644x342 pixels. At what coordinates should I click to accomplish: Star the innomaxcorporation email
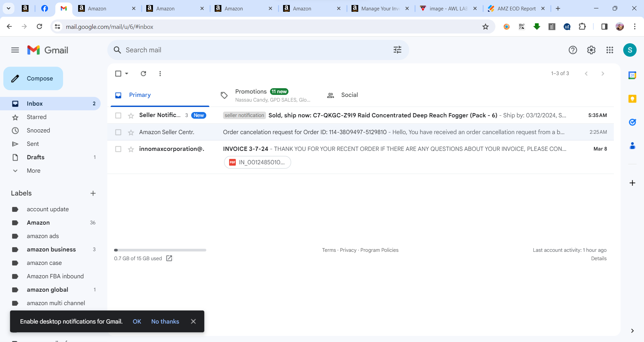[131, 149]
